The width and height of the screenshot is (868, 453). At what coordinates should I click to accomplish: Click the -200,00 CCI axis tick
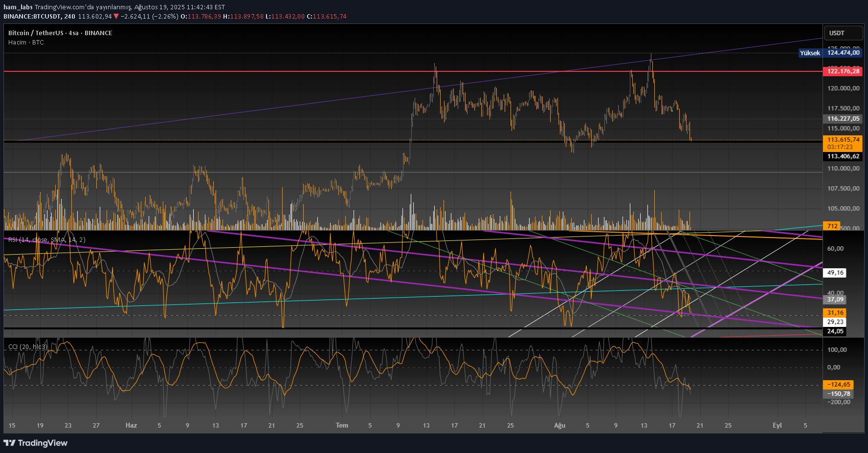839,402
